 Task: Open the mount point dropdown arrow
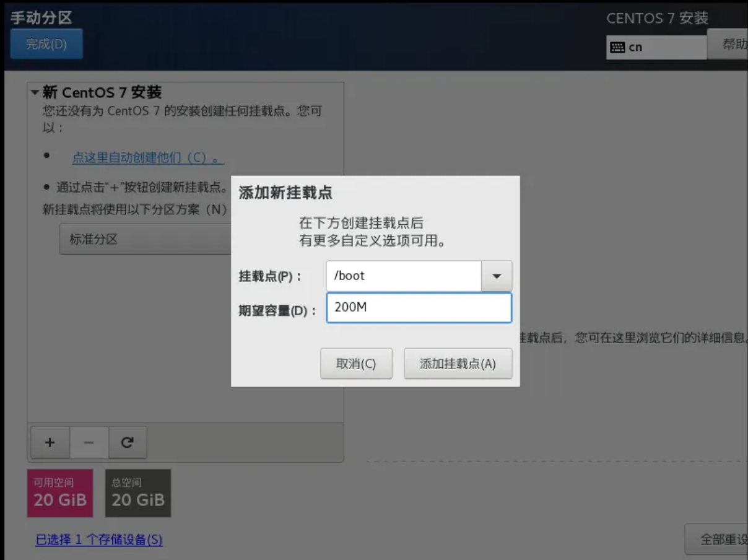[x=496, y=276]
